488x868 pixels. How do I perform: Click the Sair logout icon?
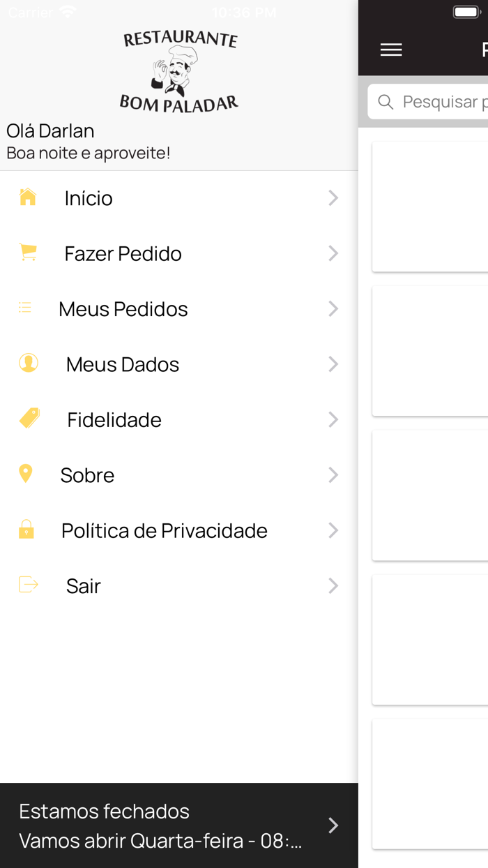click(28, 585)
